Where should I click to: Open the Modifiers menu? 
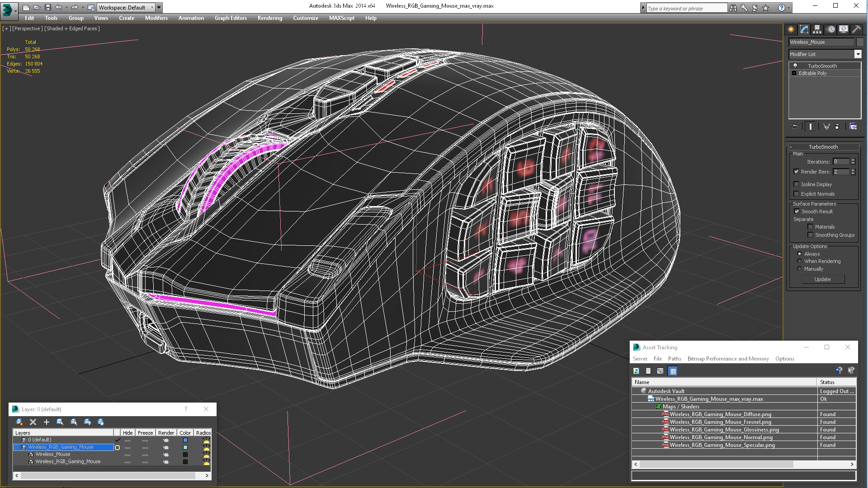pyautogui.click(x=156, y=18)
